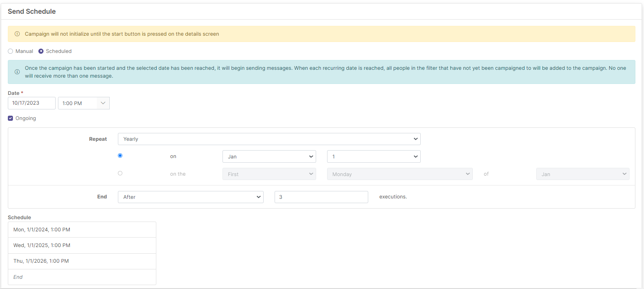Click the End row in schedule list
Viewport: 644px width, 289px height.
tap(82, 277)
